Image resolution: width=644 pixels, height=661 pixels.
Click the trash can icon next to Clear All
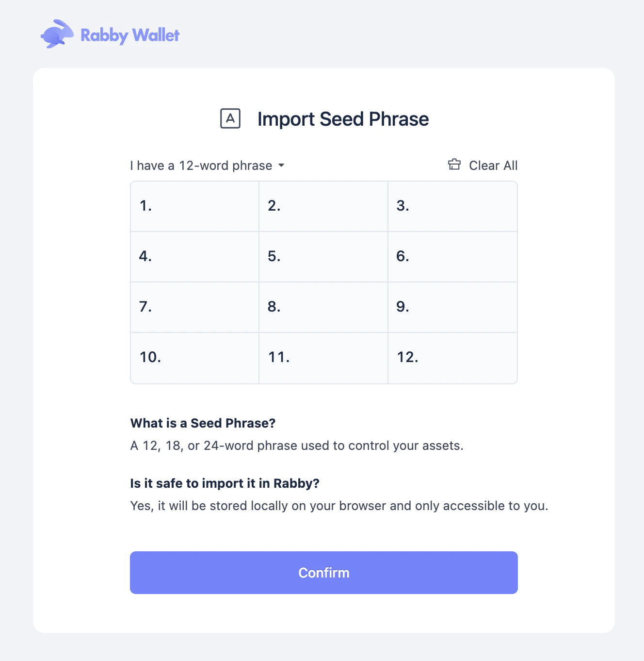[x=454, y=165]
